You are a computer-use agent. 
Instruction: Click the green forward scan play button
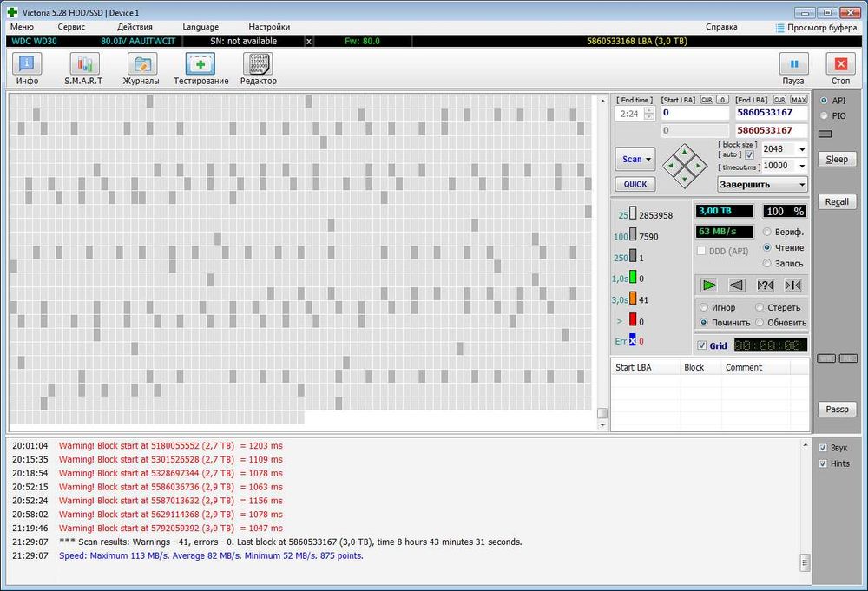coord(708,285)
